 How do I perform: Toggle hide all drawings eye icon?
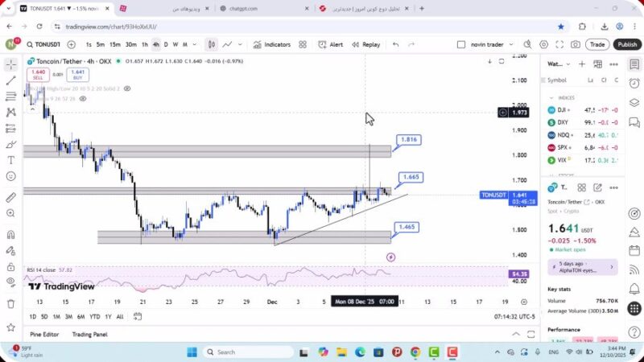click(10, 281)
